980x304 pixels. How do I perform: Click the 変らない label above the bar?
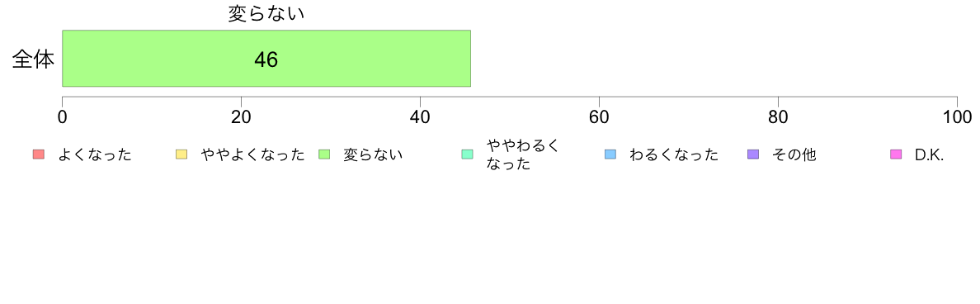tap(266, 14)
